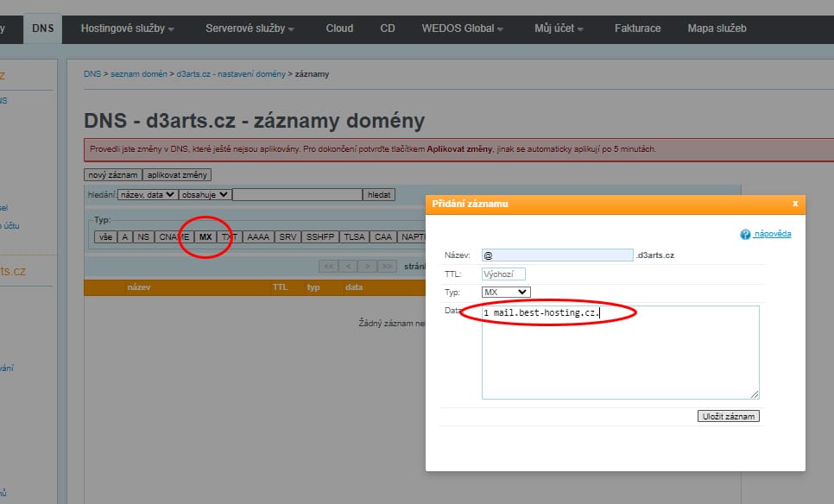Click DNS breadcrumb link
This screenshot has width=834, height=504.
pyautogui.click(x=92, y=74)
